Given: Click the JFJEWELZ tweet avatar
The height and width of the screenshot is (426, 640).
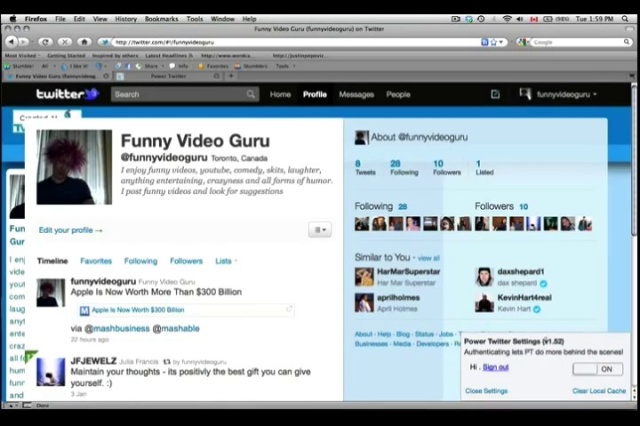Looking at the screenshot, I should point(51,372).
